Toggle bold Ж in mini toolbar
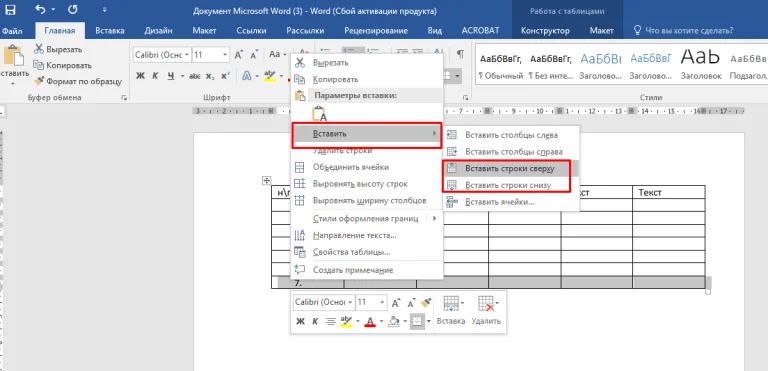The image size is (768, 371). (301, 322)
